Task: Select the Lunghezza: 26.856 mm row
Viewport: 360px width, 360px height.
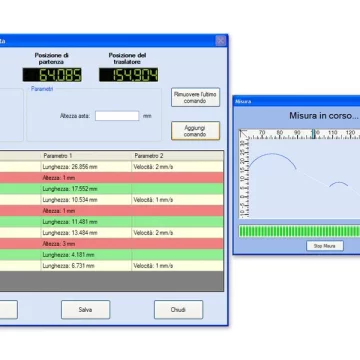Action: [x=111, y=167]
